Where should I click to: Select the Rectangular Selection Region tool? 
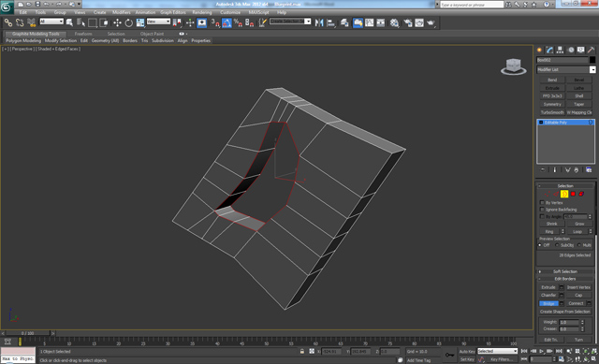93,22
